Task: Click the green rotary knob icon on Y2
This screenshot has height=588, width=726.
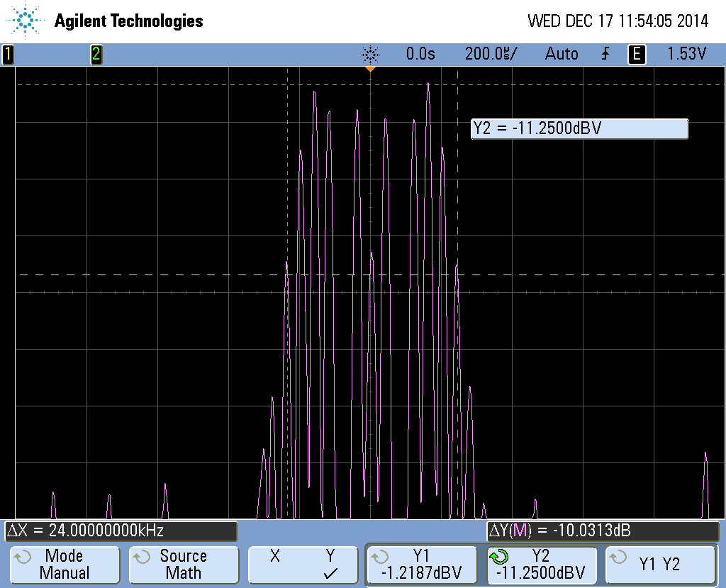Action: 499,557
